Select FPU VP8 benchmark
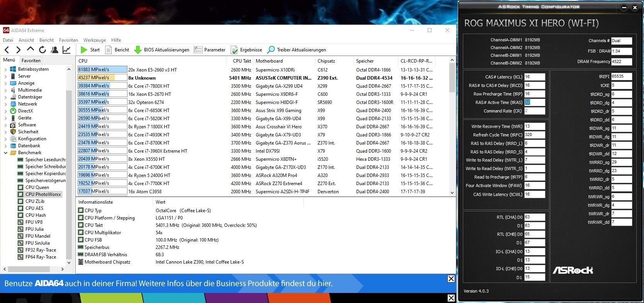644x303 pixels. [34, 222]
